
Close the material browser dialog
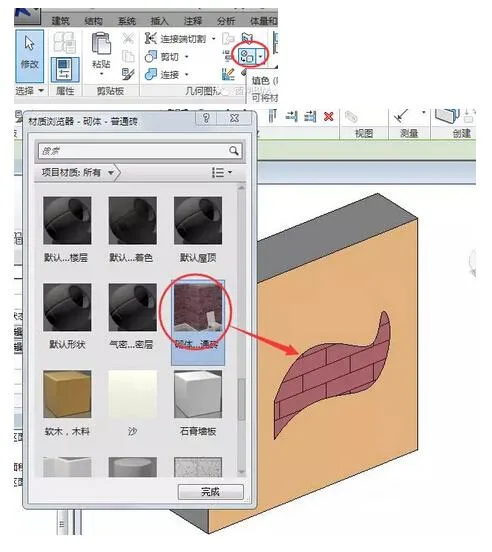pos(234,118)
